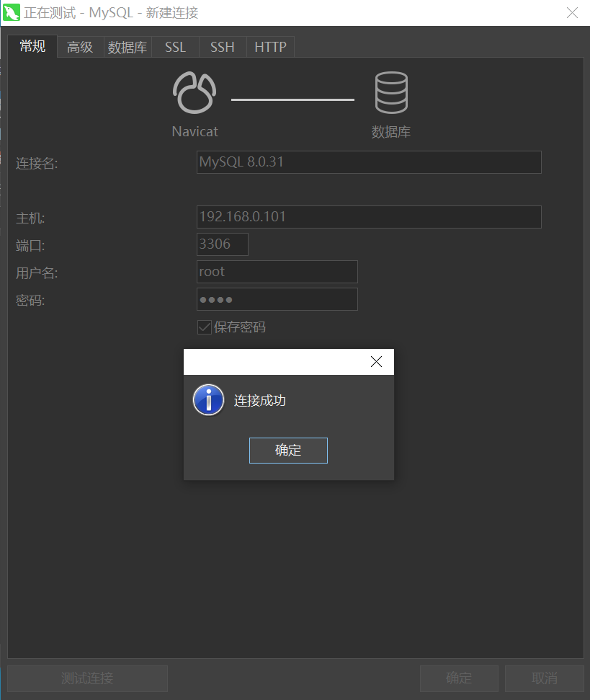The width and height of the screenshot is (590, 700).
Task: Click the Navicat logo icon
Action: 195,93
